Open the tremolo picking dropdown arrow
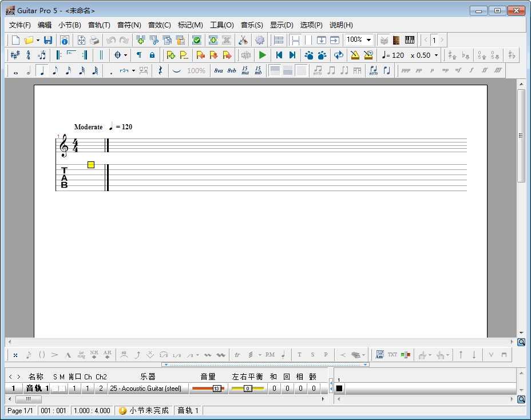531x420 pixels. (x=260, y=355)
